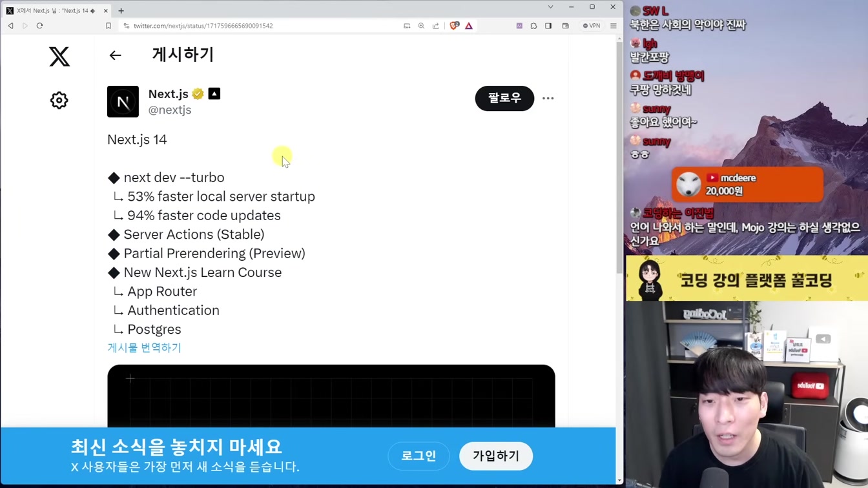Click the purple M extension icon

pyautogui.click(x=519, y=26)
